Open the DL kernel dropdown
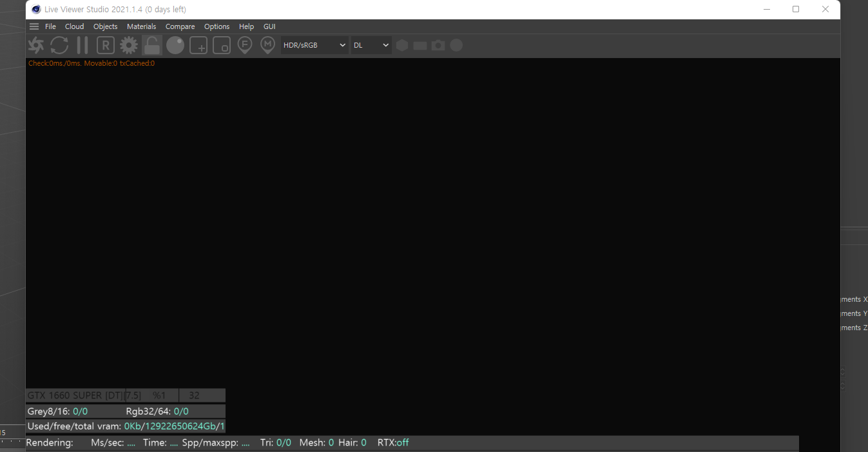The width and height of the screenshot is (868, 452). [371, 45]
